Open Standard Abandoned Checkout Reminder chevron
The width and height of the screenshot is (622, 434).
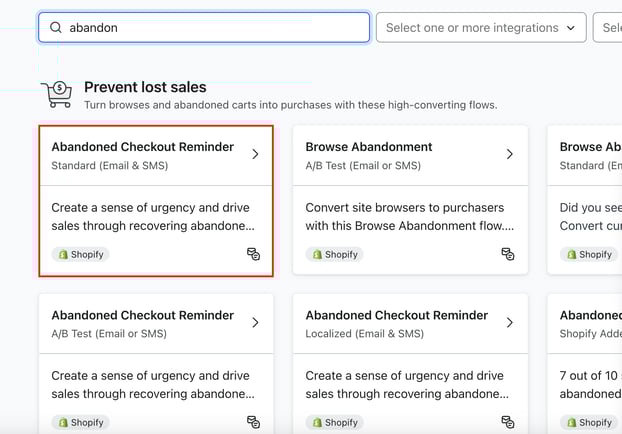coord(255,154)
